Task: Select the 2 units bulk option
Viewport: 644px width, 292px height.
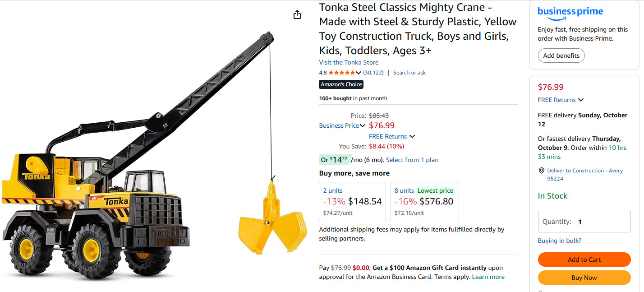Action: (x=352, y=201)
